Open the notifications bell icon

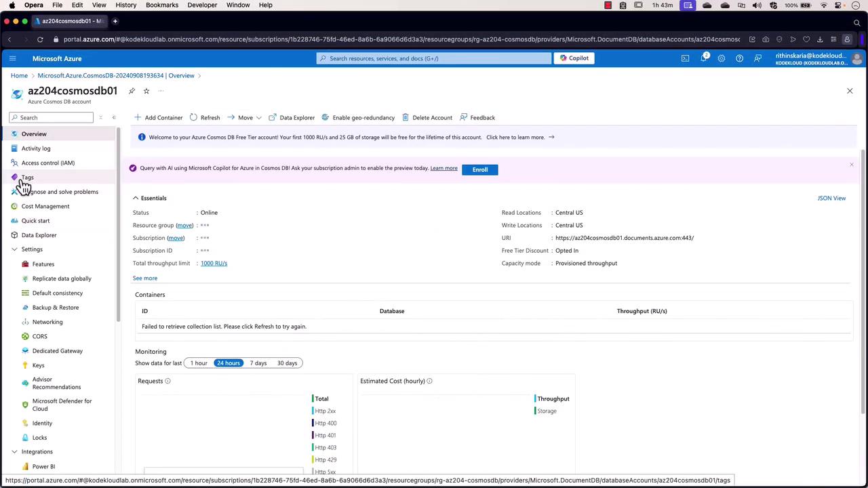click(703, 58)
